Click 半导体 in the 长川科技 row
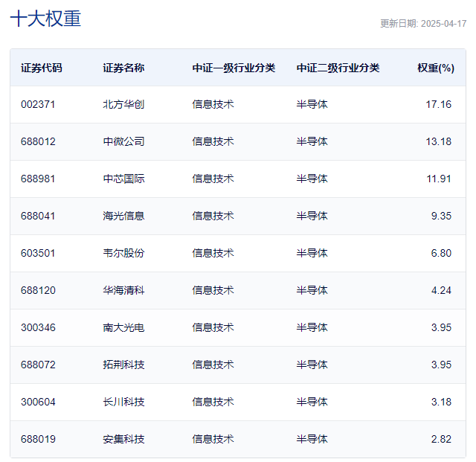The image size is (476, 462). 312,402
